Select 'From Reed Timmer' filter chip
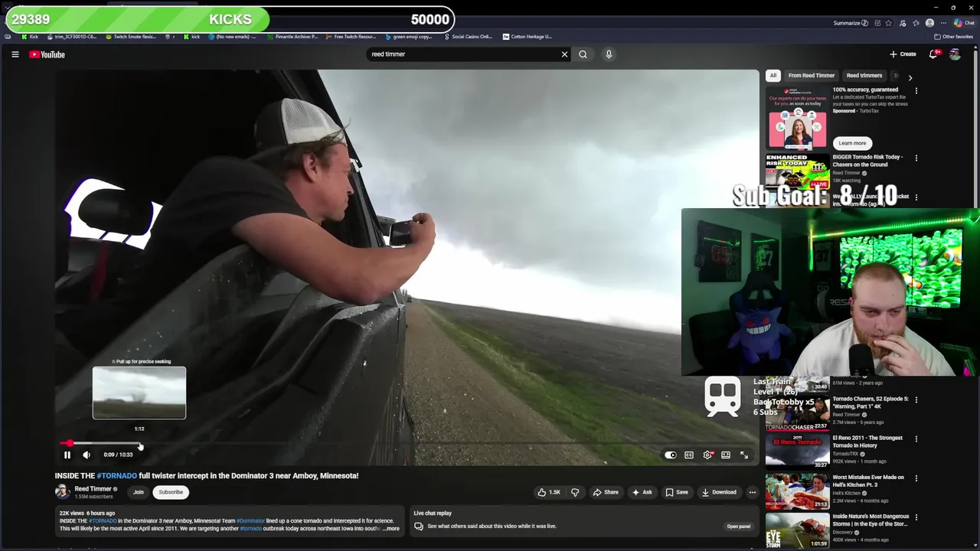 [812, 76]
